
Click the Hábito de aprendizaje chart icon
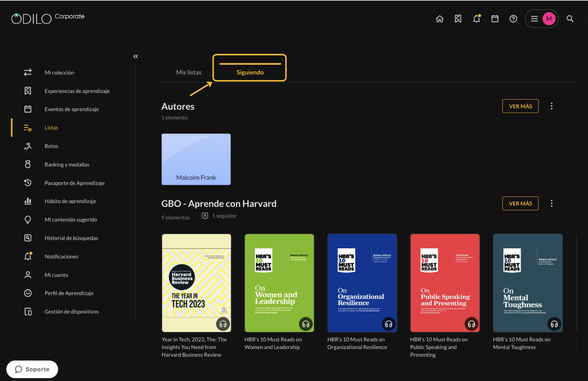tap(28, 201)
